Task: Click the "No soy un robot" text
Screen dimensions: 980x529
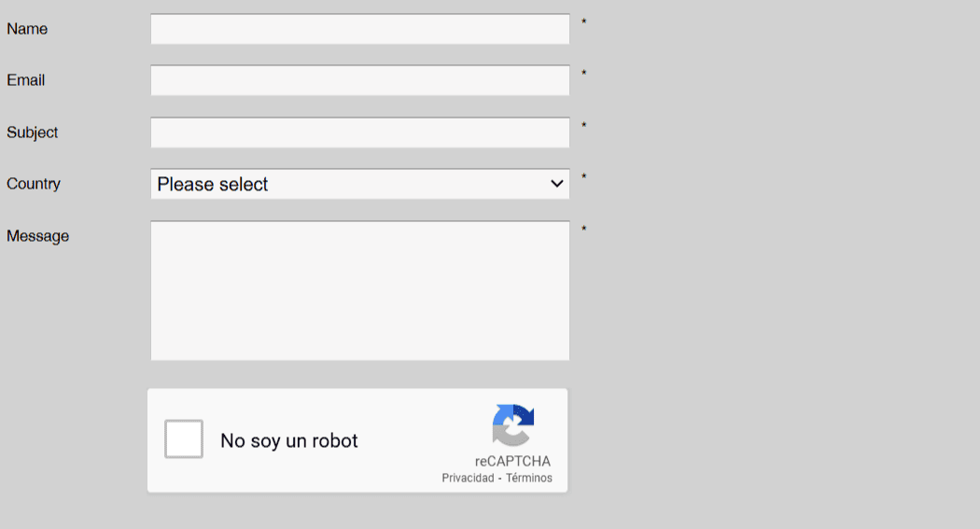Action: click(x=289, y=441)
